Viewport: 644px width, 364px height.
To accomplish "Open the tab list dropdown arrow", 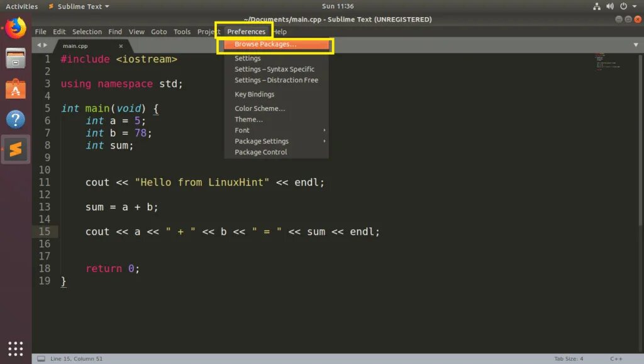I will (635, 45).
